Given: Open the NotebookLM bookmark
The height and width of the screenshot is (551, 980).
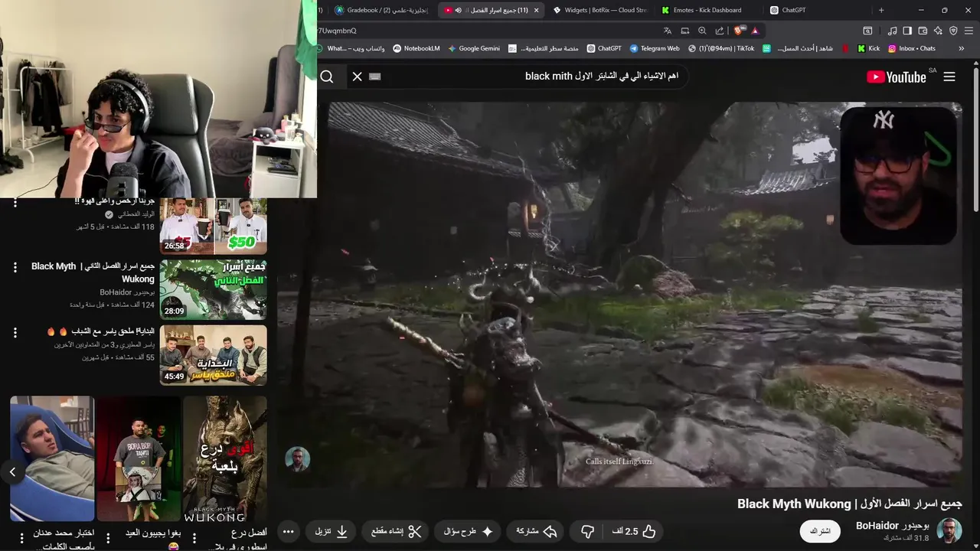Looking at the screenshot, I should tap(416, 48).
